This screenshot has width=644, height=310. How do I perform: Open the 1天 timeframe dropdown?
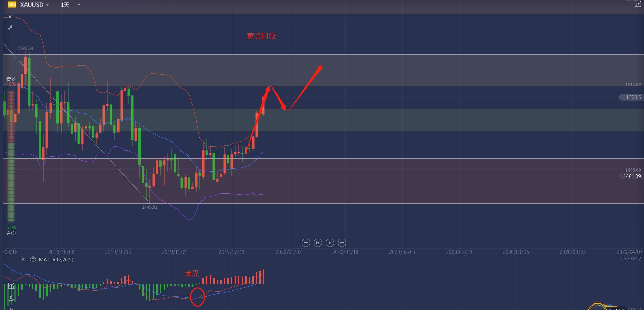[70, 5]
